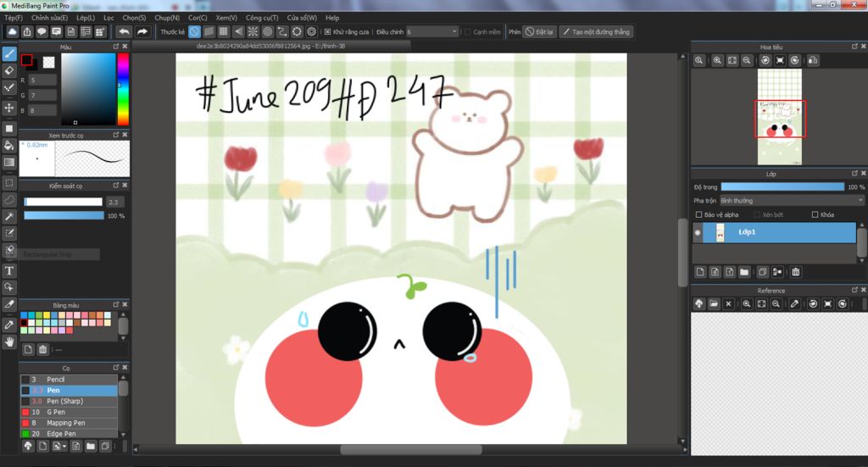The width and height of the screenshot is (868, 467).
Task: Enable the curve snap ruler
Action: pyautogui.click(x=281, y=31)
